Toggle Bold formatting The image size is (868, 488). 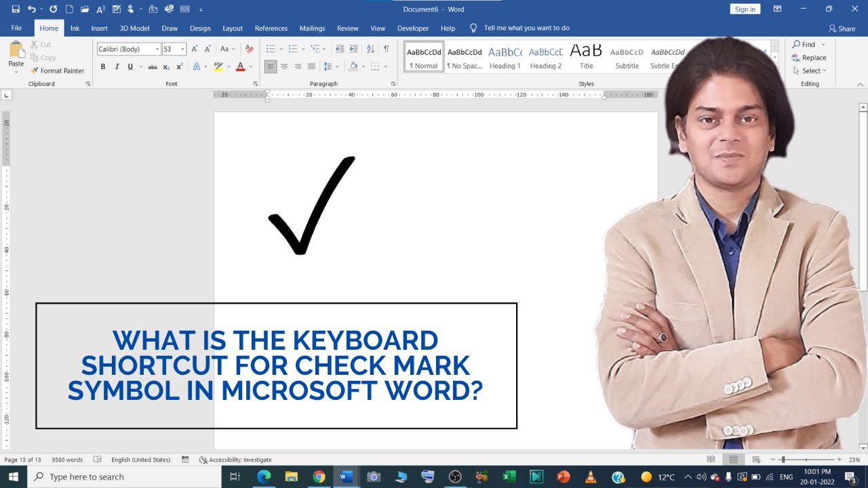(x=103, y=66)
